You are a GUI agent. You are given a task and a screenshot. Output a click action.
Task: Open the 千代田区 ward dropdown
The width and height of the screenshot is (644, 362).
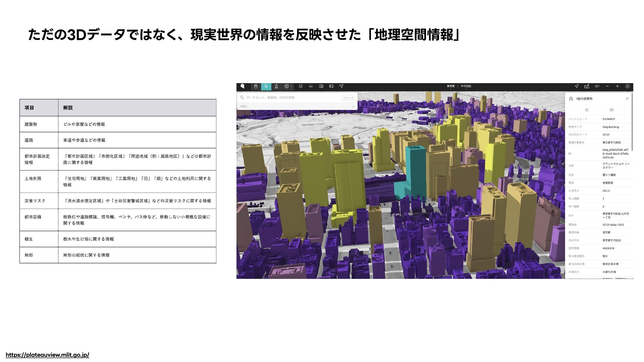pos(466,87)
